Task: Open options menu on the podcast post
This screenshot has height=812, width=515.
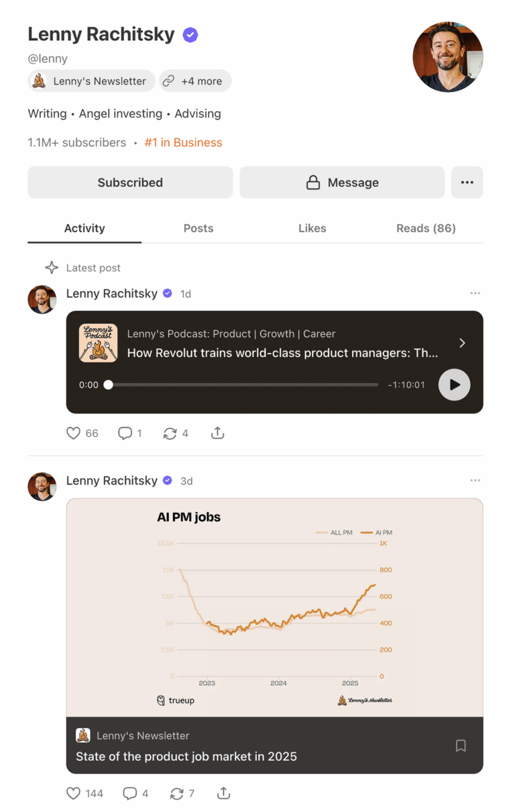Action: [475, 293]
